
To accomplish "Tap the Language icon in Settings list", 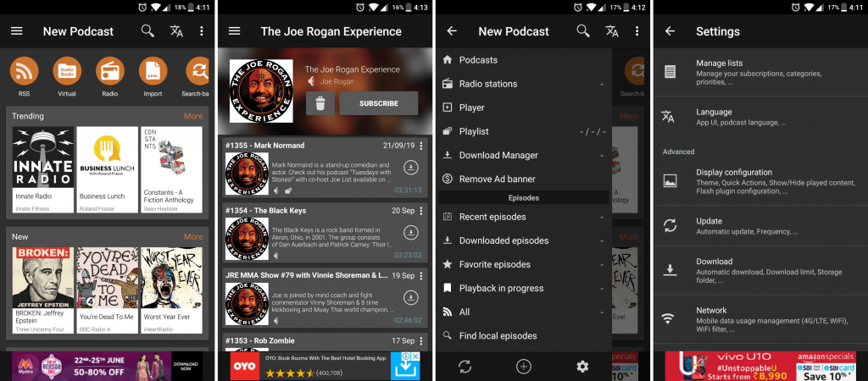I will click(x=668, y=116).
